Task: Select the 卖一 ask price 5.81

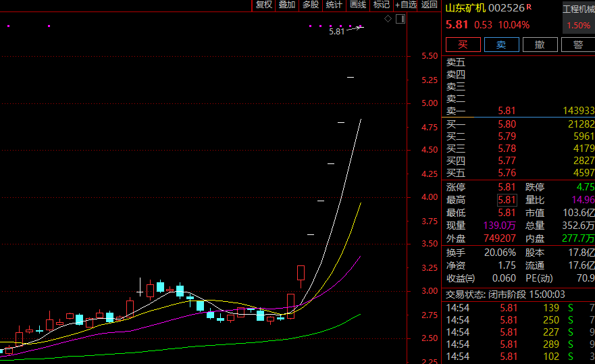Action: click(507, 111)
